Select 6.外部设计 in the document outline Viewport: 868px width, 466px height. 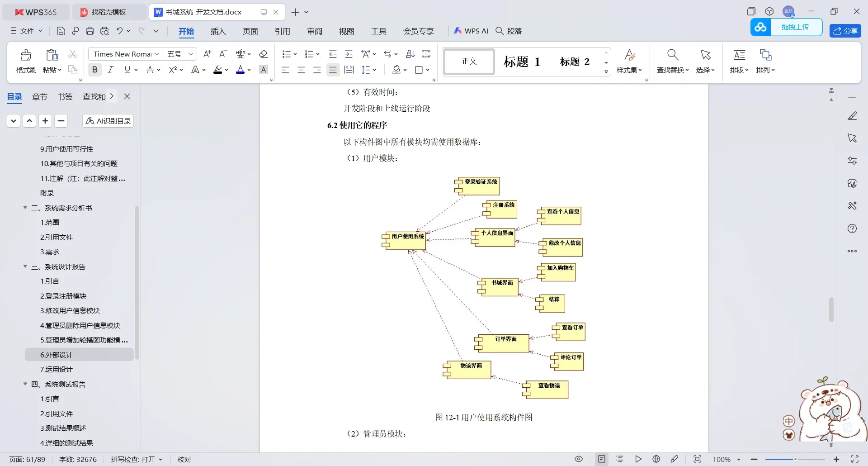click(57, 355)
